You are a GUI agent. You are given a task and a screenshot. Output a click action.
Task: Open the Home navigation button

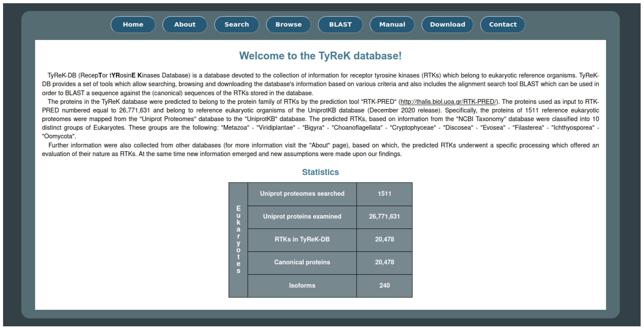pos(133,25)
